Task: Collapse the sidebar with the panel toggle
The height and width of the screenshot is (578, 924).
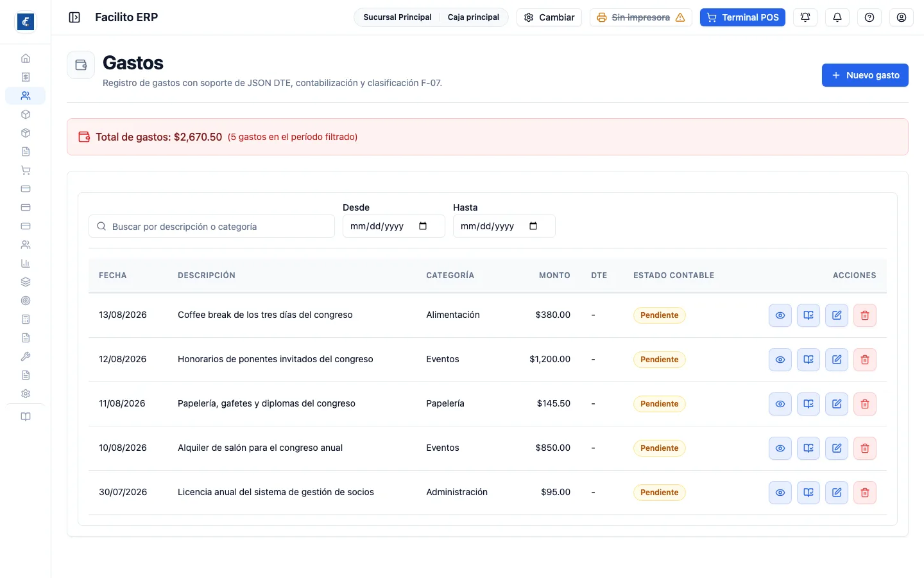Action: pyautogui.click(x=74, y=17)
